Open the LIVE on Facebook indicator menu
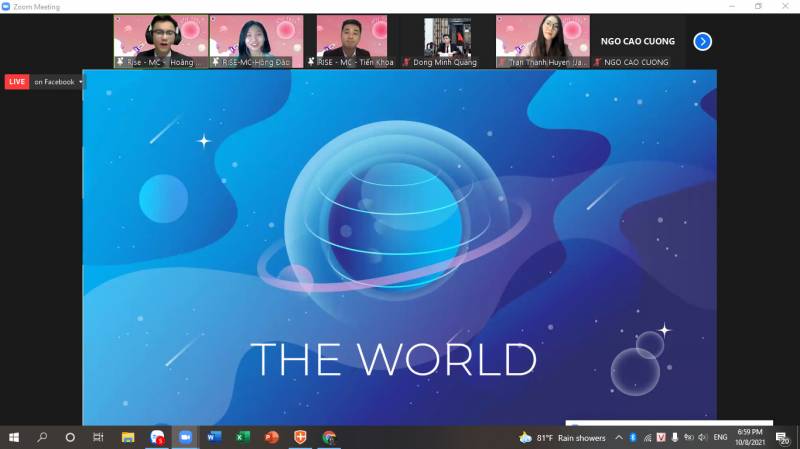Image resolution: width=800 pixels, height=449 pixels. 45,82
